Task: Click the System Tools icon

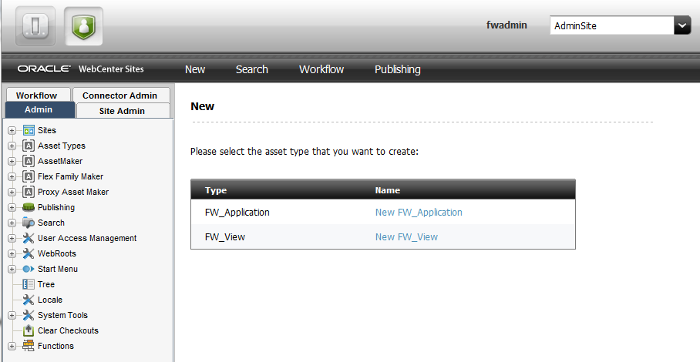Action: click(29, 315)
